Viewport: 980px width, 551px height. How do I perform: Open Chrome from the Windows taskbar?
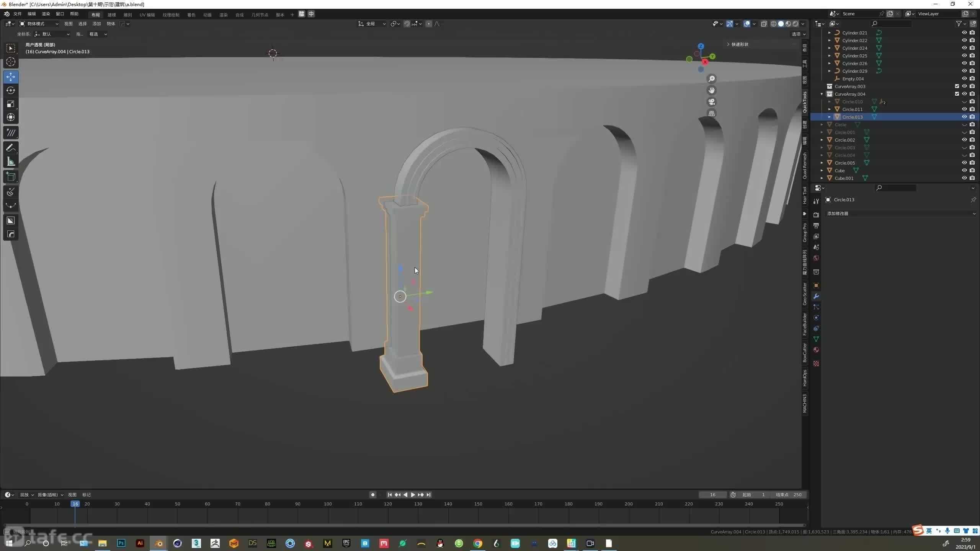478,543
